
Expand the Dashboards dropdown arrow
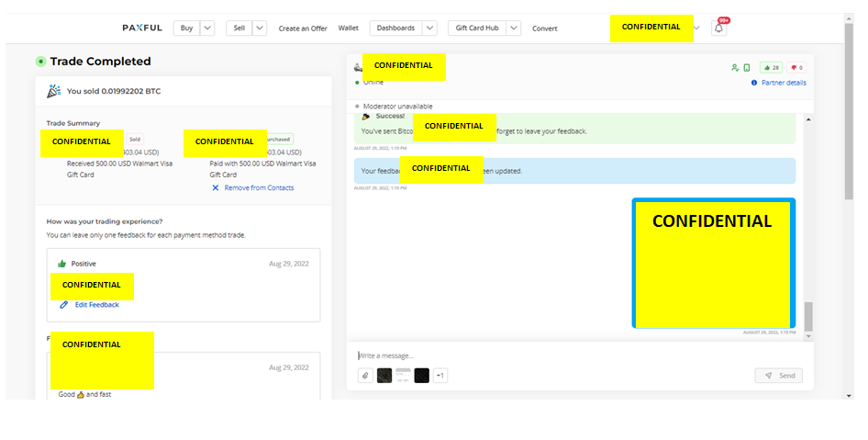point(429,28)
